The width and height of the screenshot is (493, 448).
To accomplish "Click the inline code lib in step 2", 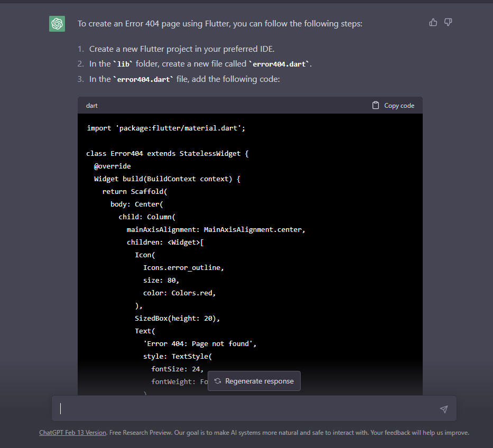I will pyautogui.click(x=123, y=63).
